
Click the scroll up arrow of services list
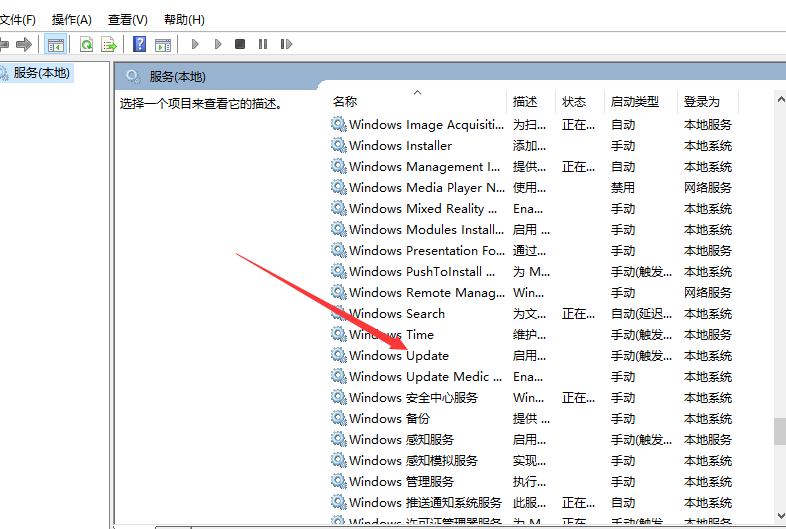[x=780, y=99]
